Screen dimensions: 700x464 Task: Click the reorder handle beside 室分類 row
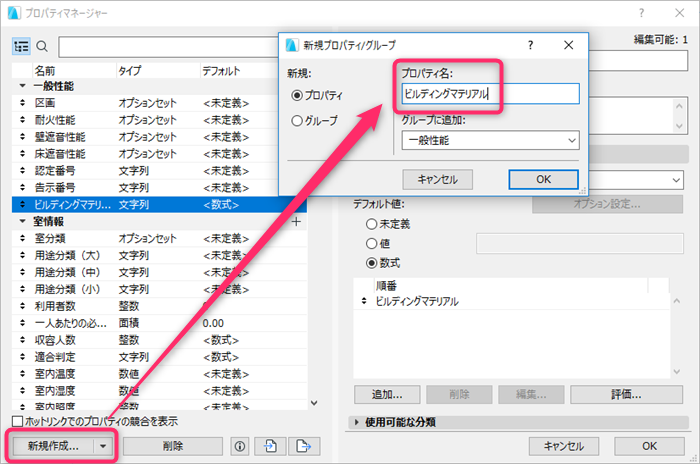click(22, 238)
